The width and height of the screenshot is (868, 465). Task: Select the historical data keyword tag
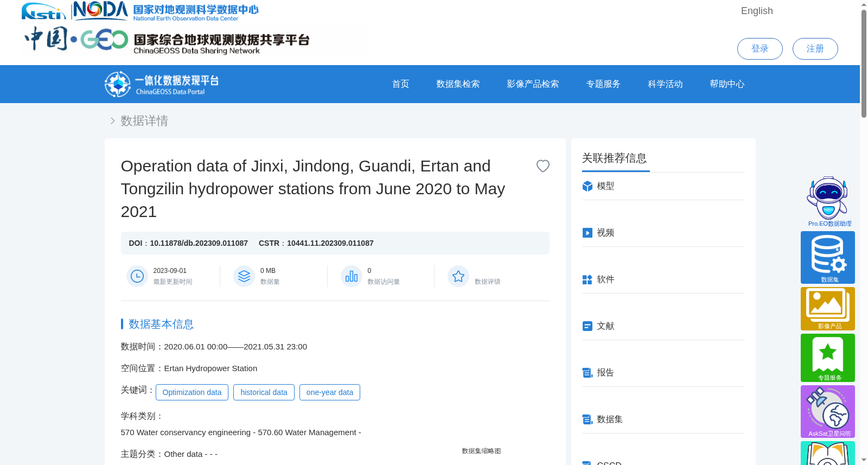click(x=264, y=392)
